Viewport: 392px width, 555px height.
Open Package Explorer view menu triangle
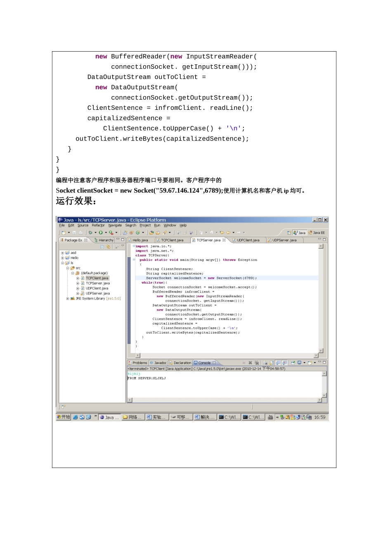pyautogui.click(x=123, y=246)
